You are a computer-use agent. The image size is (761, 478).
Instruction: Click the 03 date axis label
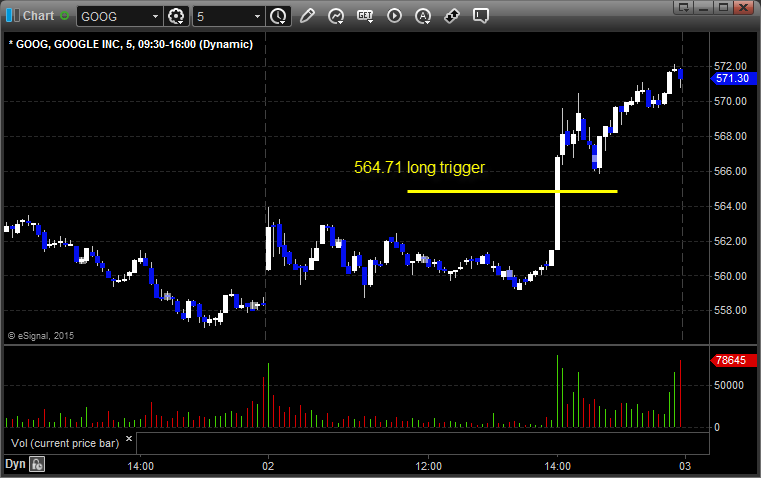click(685, 466)
